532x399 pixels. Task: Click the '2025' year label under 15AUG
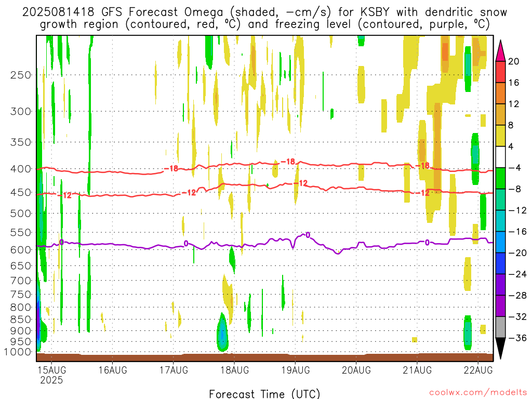coord(51,380)
